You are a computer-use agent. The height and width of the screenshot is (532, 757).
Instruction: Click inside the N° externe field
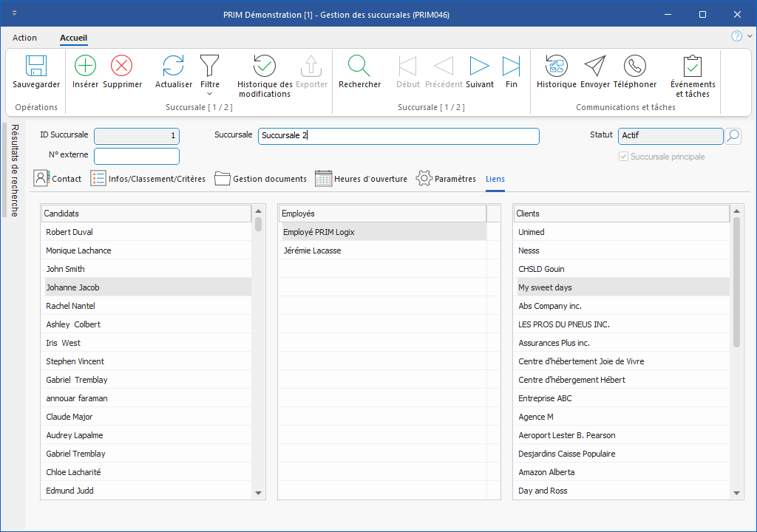pos(137,156)
